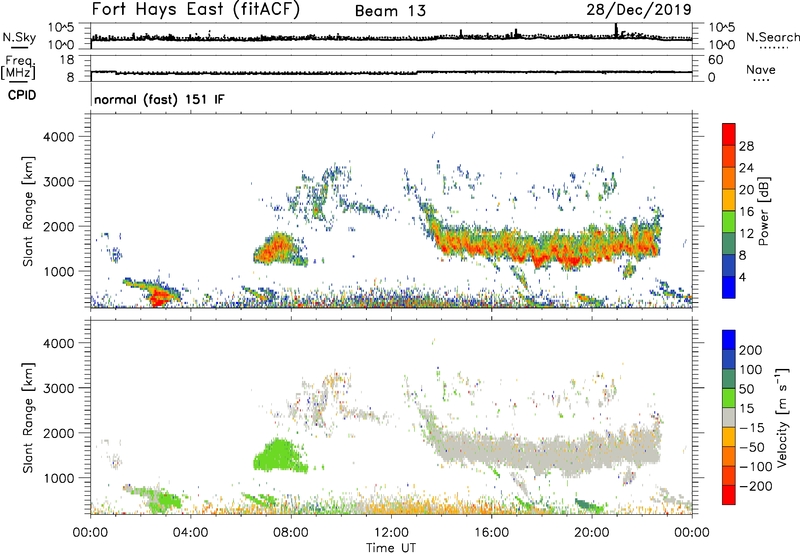Click the 'Velocity [m s-1]' colorbar label

[x=781, y=417]
